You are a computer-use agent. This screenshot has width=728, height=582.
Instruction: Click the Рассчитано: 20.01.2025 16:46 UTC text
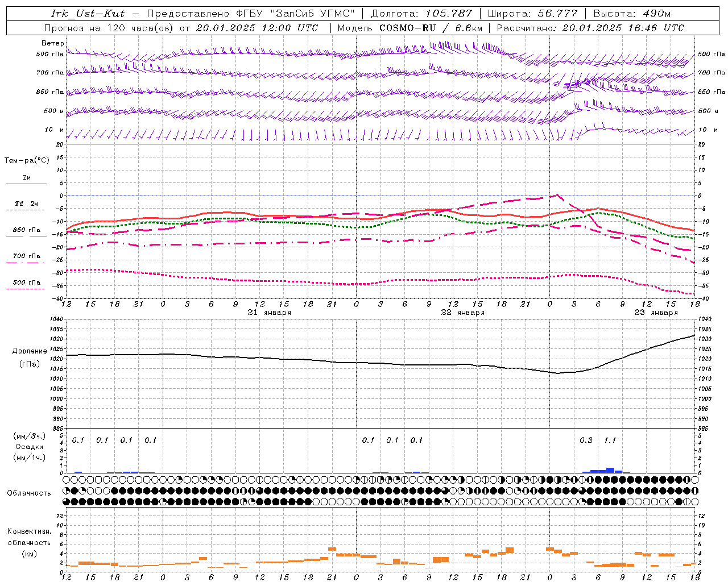click(x=590, y=27)
